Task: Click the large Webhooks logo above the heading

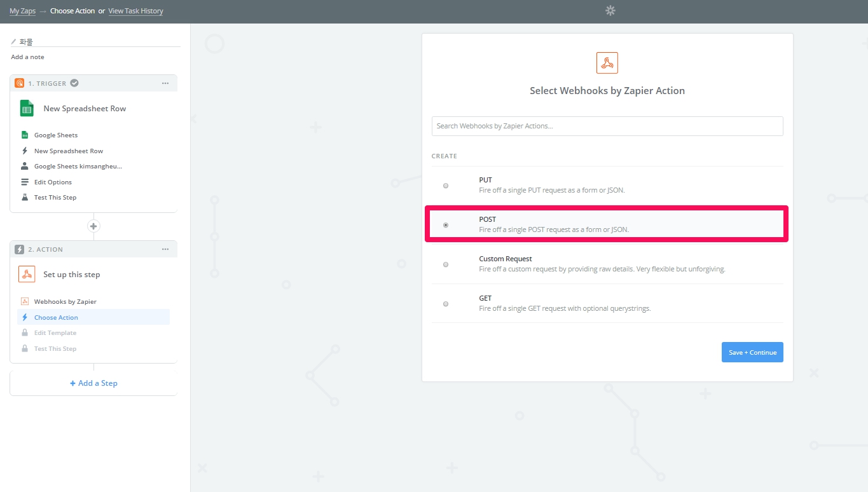Action: tap(607, 63)
